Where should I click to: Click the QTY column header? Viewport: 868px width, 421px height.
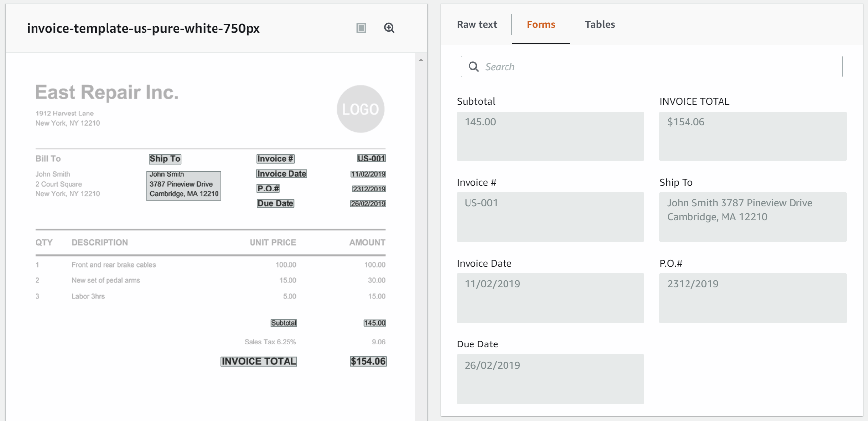point(44,243)
